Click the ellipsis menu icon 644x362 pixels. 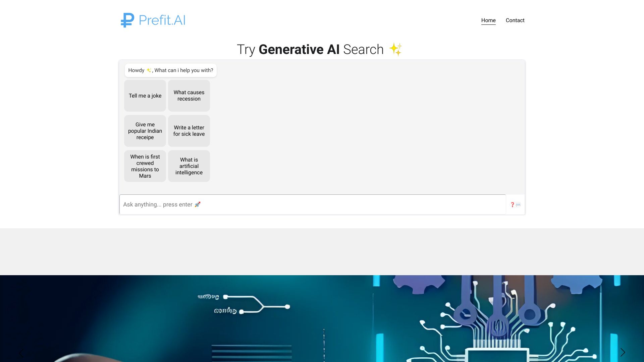[x=518, y=205]
